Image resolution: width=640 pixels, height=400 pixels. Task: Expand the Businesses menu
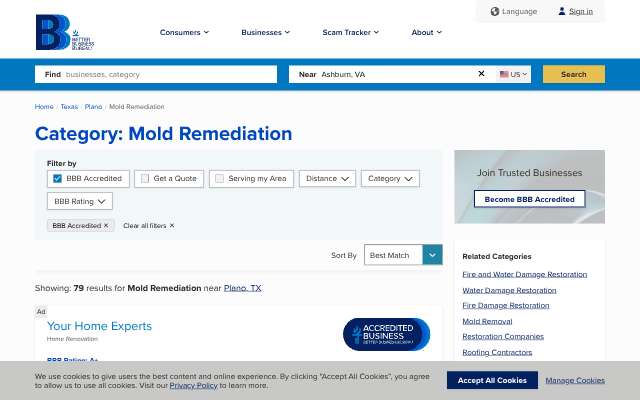tap(265, 32)
